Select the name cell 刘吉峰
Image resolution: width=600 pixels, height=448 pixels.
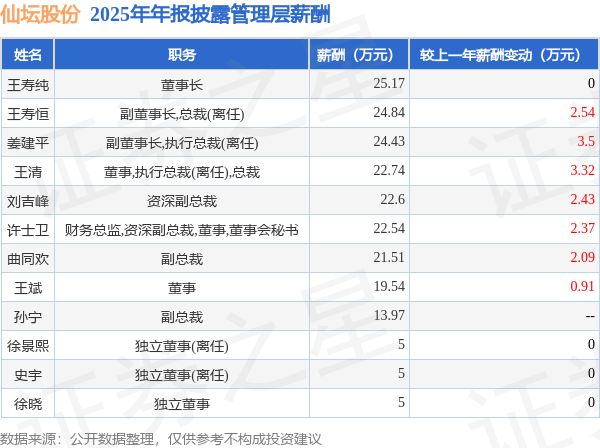pyautogui.click(x=28, y=201)
